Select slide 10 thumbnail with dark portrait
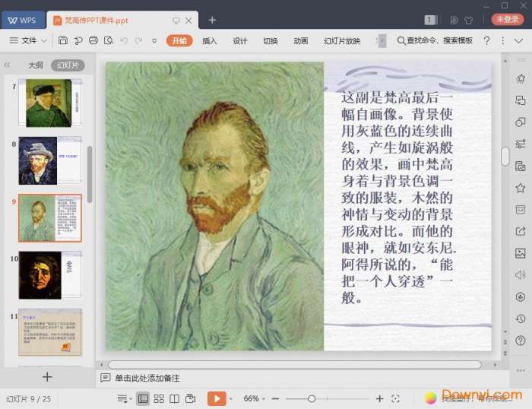Viewport: 532px width, 409px height. coord(49,274)
